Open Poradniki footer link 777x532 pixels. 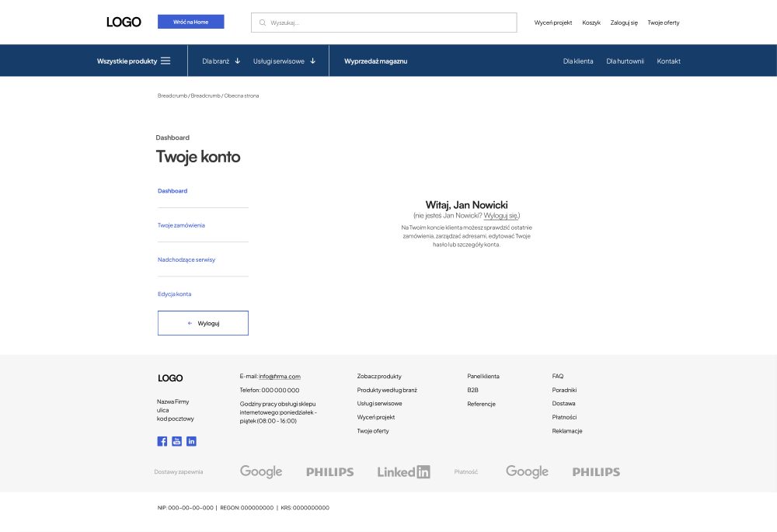[x=564, y=391]
